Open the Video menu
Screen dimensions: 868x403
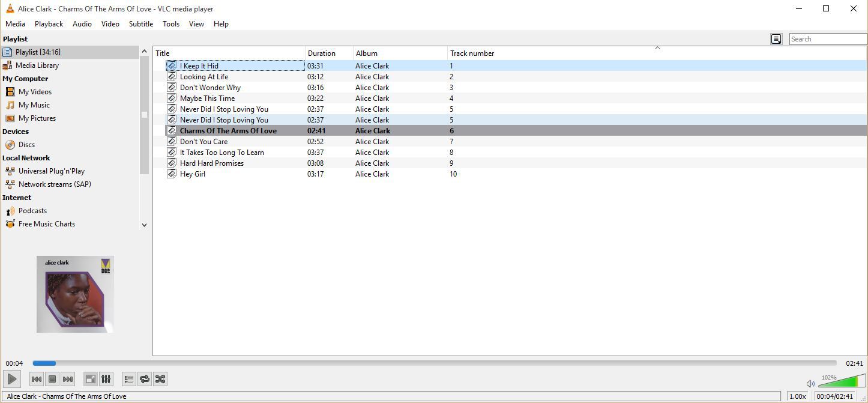110,24
